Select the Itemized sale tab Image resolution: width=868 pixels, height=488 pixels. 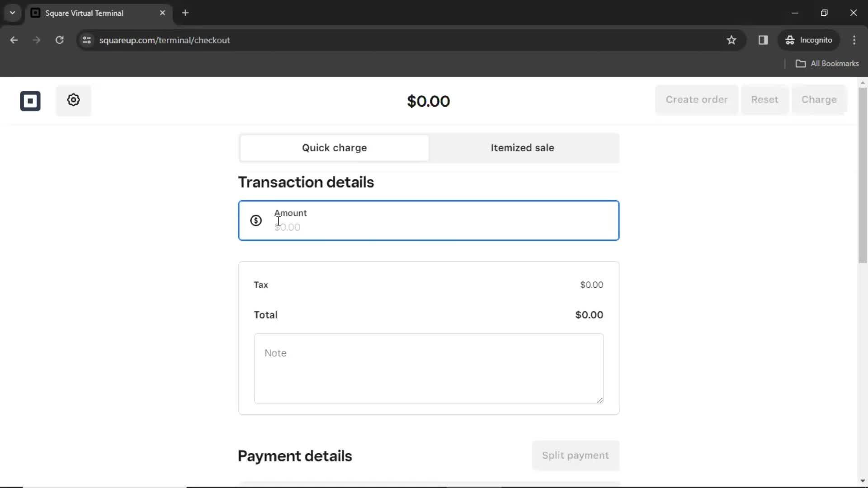(x=522, y=147)
